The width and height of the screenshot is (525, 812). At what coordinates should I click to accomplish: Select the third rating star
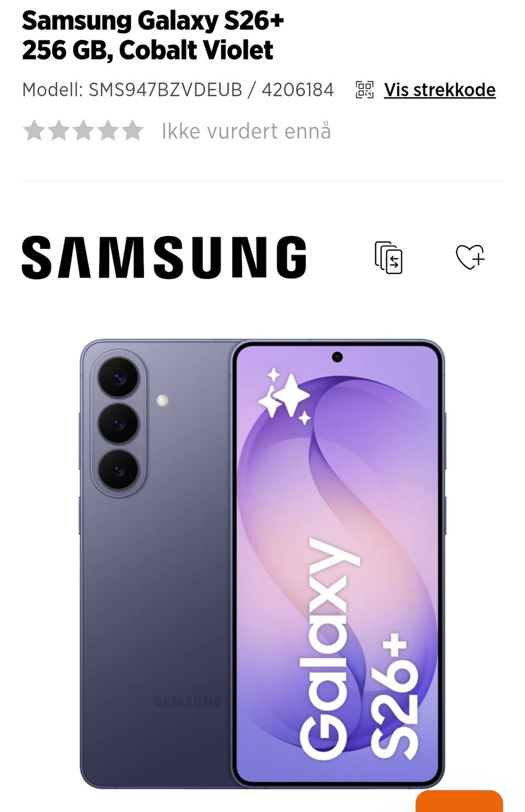83,131
